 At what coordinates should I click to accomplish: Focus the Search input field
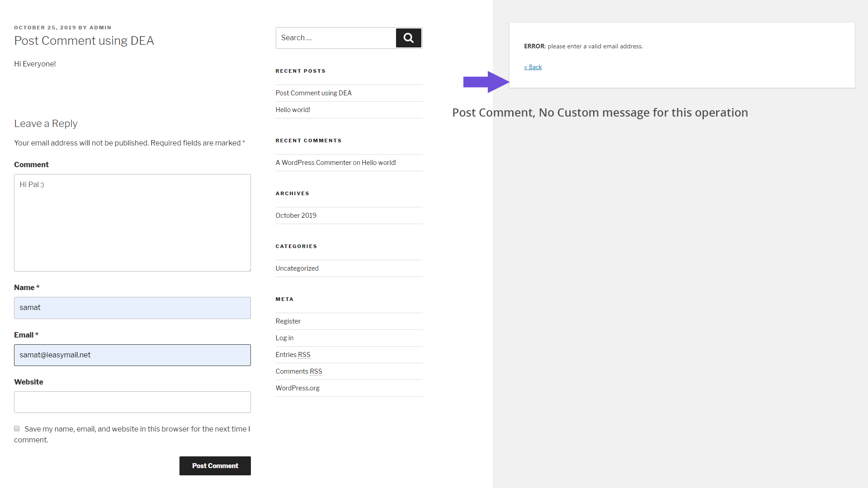(336, 38)
